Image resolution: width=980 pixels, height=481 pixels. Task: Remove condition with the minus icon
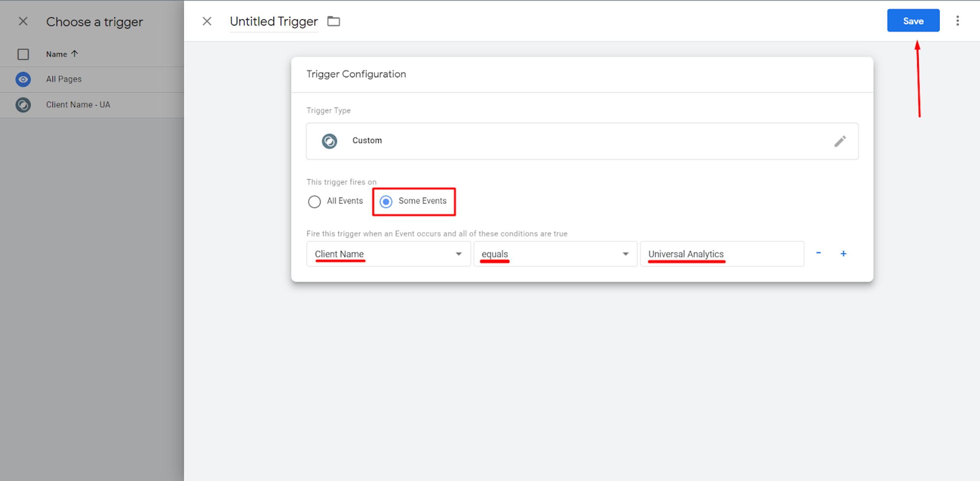coord(818,253)
